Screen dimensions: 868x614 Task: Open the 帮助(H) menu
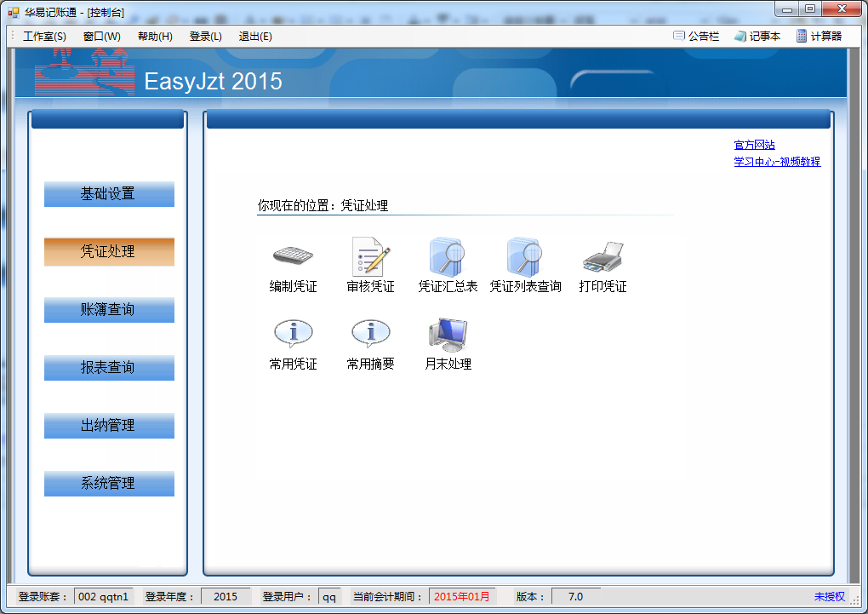pyautogui.click(x=155, y=37)
